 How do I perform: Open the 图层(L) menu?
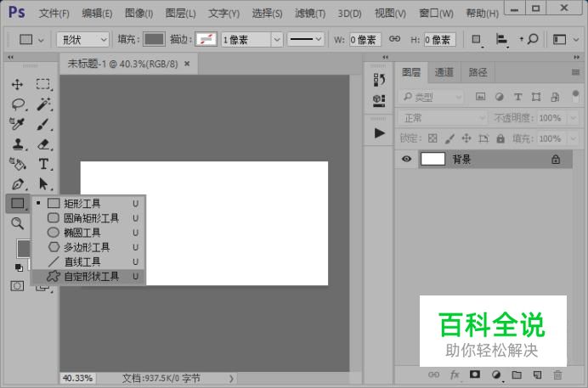tap(181, 14)
